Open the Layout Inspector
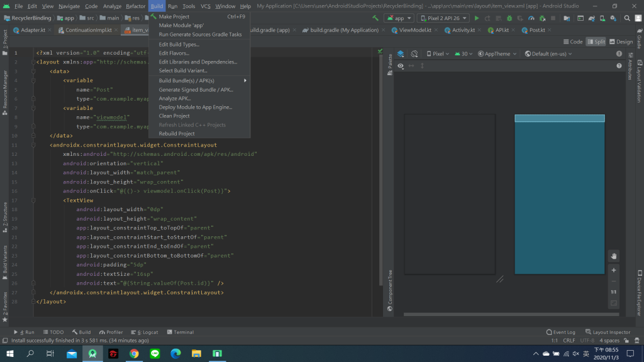Image resolution: width=644 pixels, height=362 pixels. [x=608, y=332]
